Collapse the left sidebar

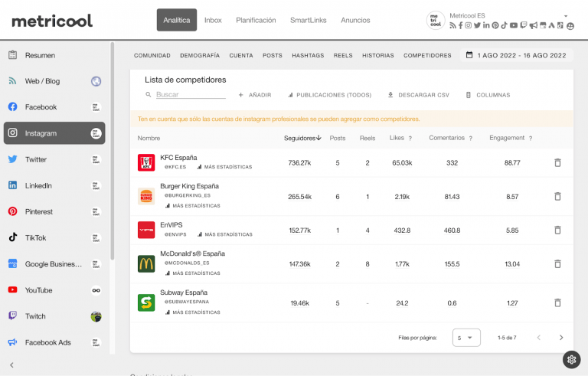11,365
